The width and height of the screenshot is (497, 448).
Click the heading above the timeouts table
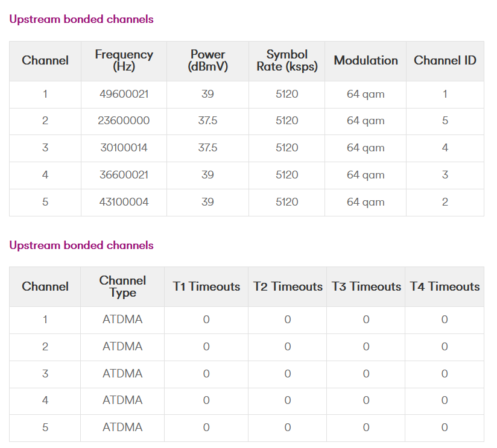(81, 245)
